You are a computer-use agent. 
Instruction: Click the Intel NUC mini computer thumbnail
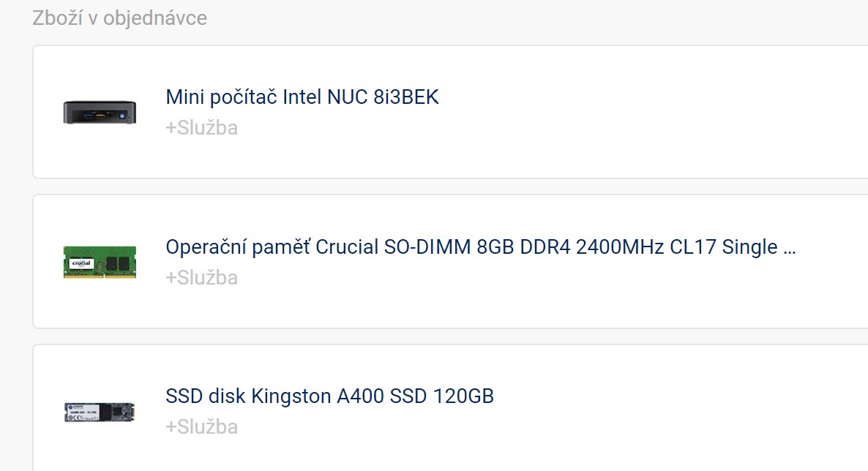point(100,112)
